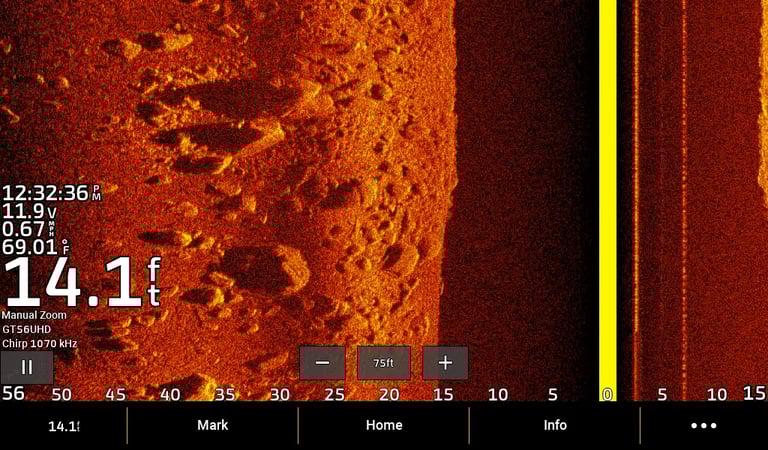Tap the 30 mark on left range scale
Viewport: 768px width, 450px height.
coord(280,394)
